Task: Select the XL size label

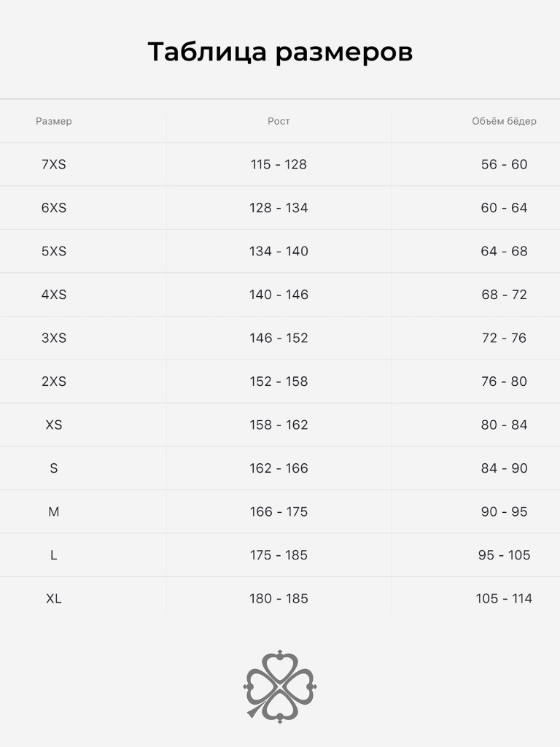Action: tap(54, 598)
